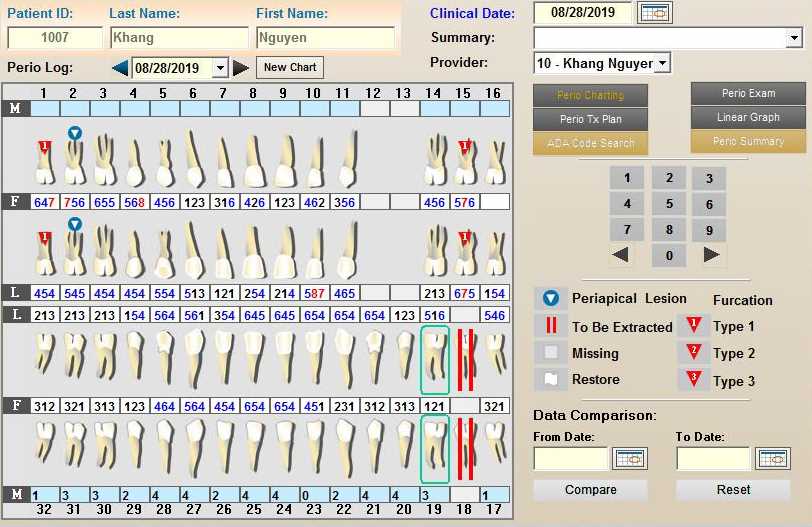The height and width of the screenshot is (527, 812).
Task: Select lower facial tooth 17 image
Action: click(495, 440)
